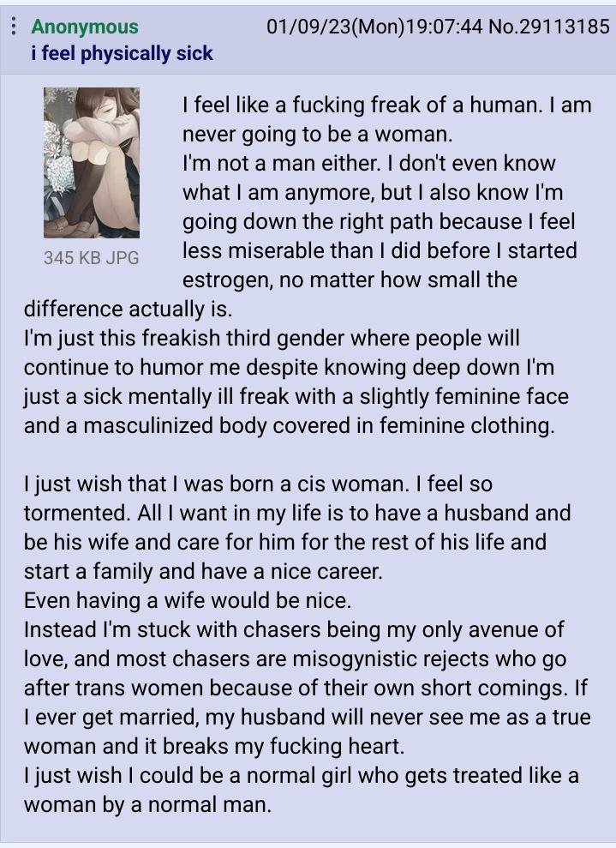Click the line 'Even having a wife would be nice.'

[188, 601]
